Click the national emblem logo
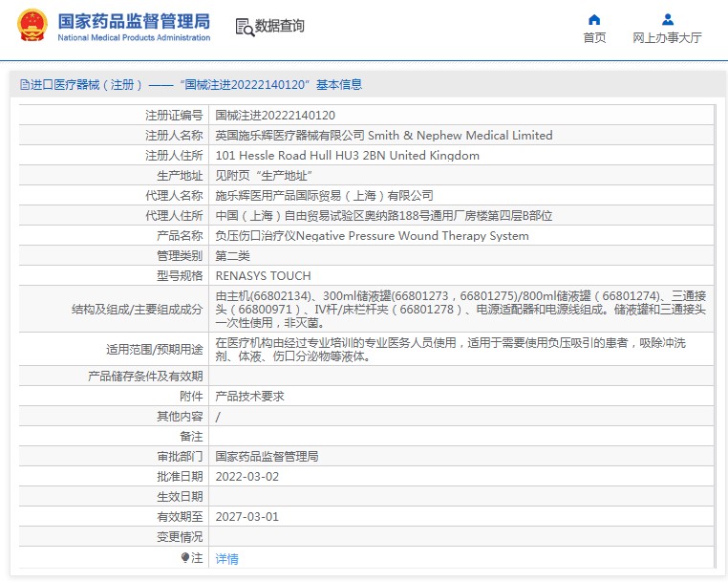Viewport: 728px width, 582px height. 32,25
